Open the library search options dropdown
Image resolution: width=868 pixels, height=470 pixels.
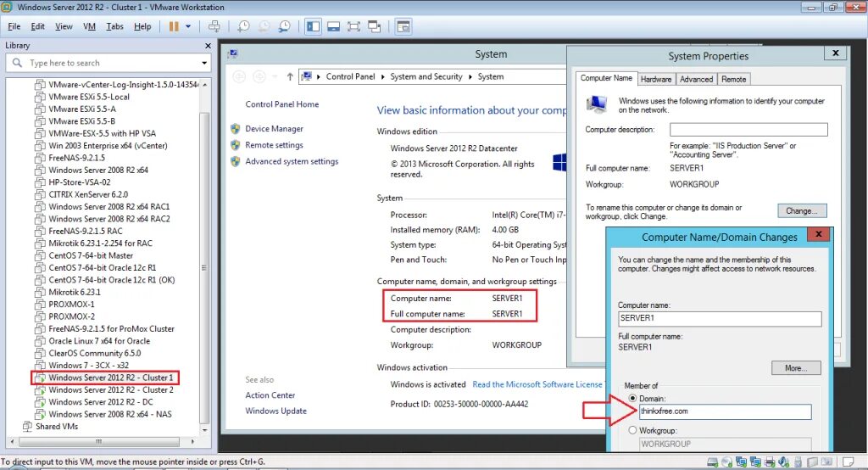click(204, 63)
